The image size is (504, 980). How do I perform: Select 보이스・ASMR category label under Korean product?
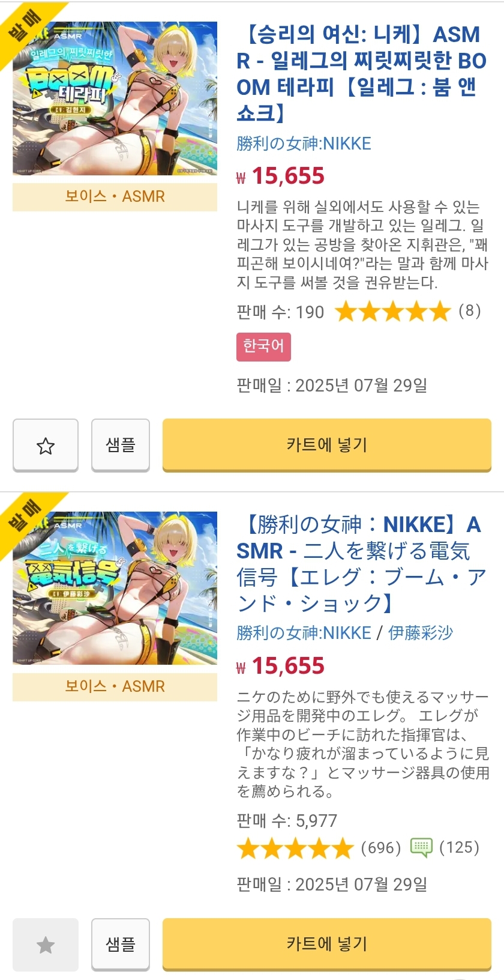point(115,196)
